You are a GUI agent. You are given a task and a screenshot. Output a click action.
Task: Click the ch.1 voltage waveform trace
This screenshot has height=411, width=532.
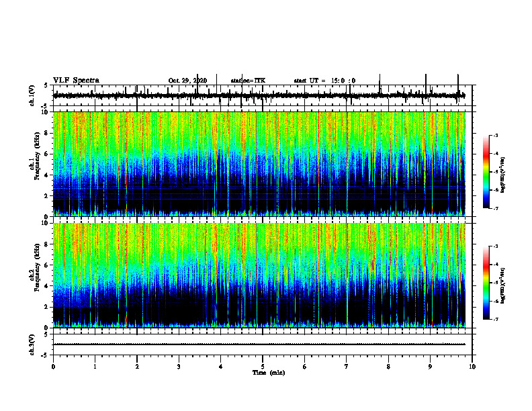259,95
